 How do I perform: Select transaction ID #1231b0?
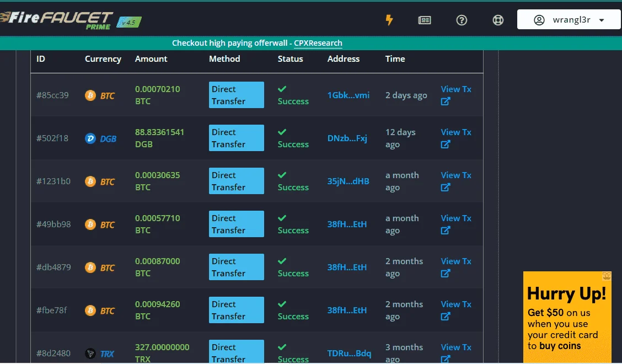pos(53,181)
